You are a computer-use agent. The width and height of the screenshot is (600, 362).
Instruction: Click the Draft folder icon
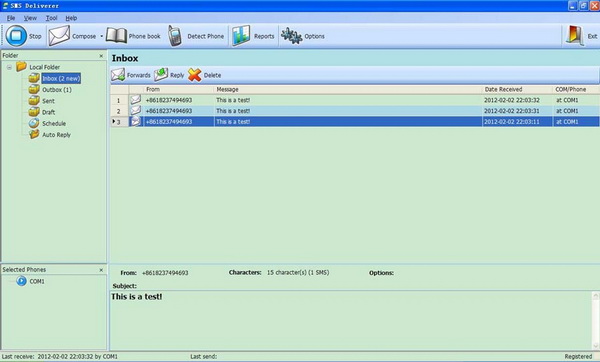coord(34,112)
